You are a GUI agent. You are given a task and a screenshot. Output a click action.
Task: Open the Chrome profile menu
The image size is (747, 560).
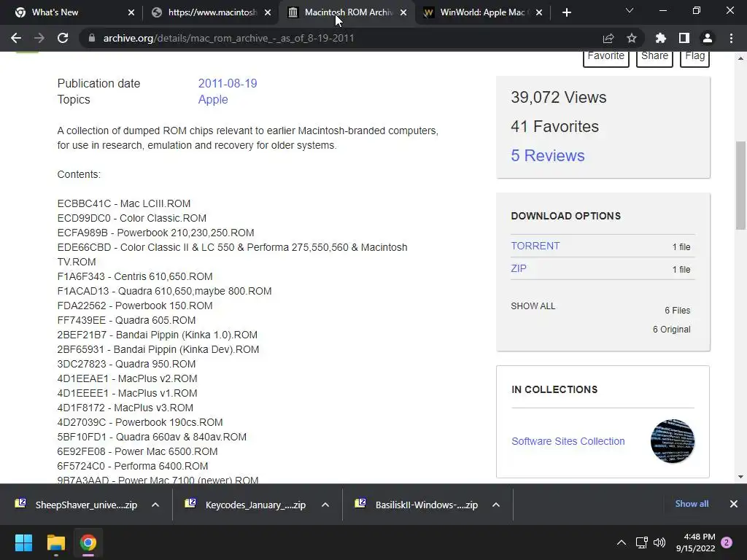click(708, 38)
